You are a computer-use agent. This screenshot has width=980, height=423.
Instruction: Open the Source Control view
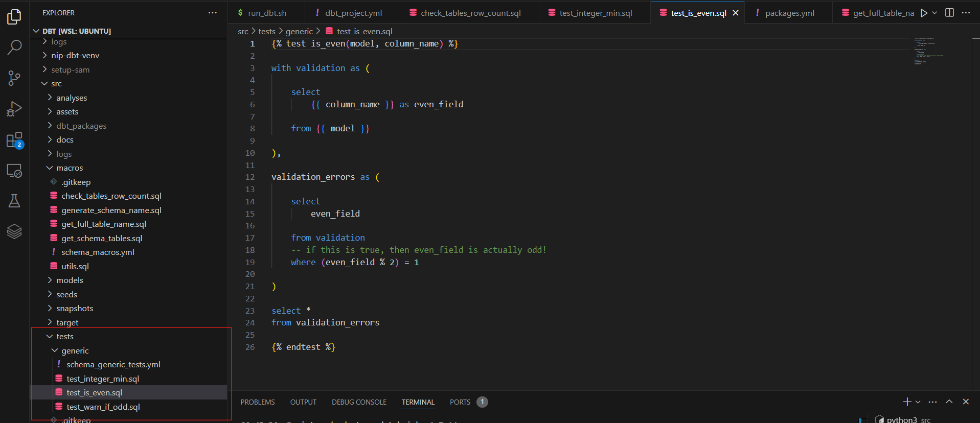click(x=14, y=78)
